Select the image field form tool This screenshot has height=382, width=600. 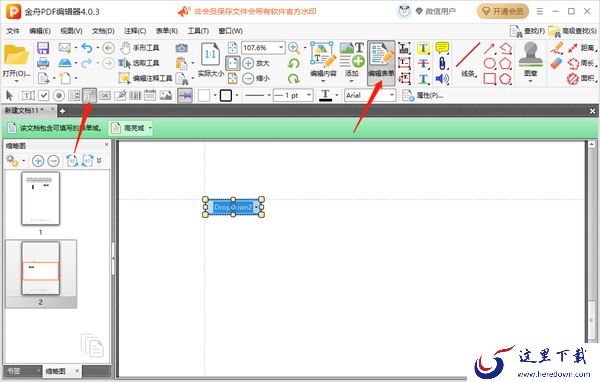point(165,95)
